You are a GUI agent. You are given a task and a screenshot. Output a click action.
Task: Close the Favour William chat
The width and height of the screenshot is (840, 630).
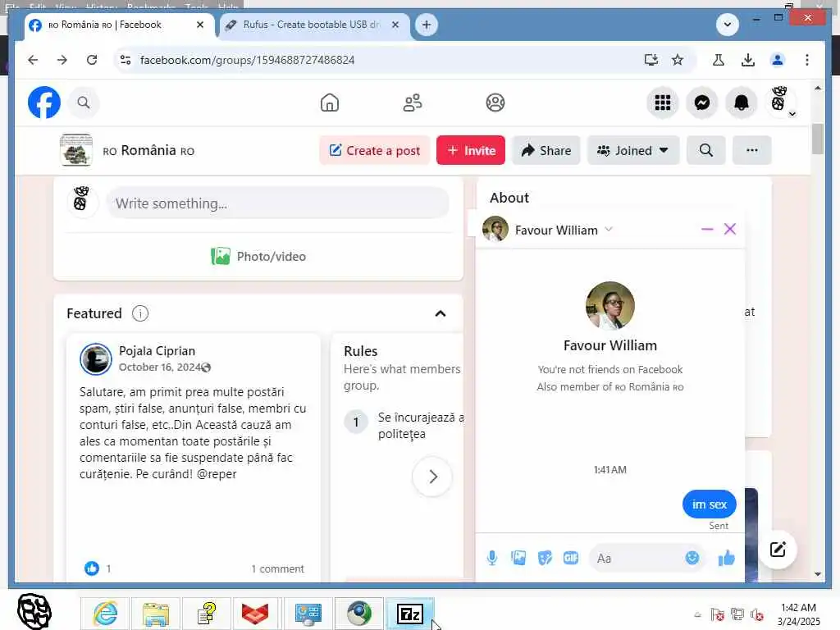(x=729, y=230)
